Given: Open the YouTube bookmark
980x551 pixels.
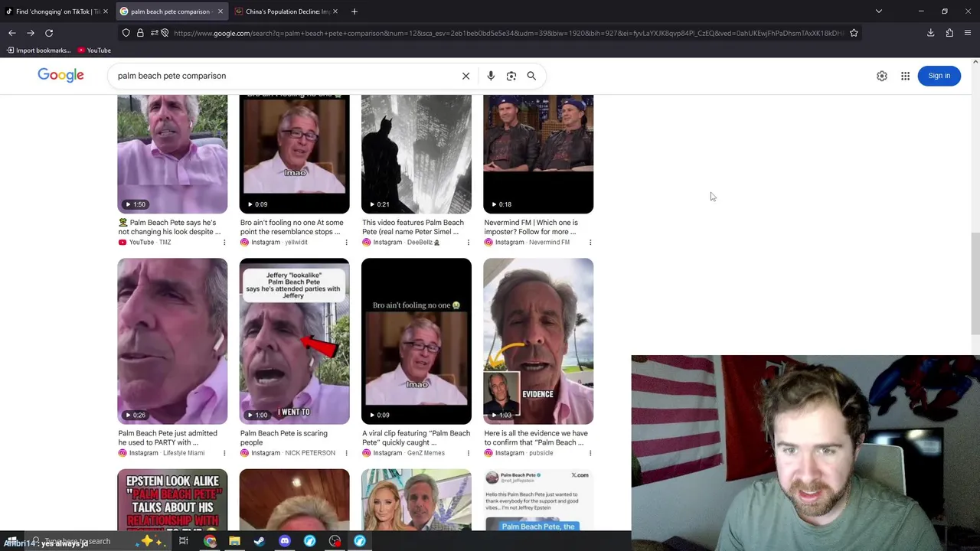Looking at the screenshot, I should tap(94, 51).
